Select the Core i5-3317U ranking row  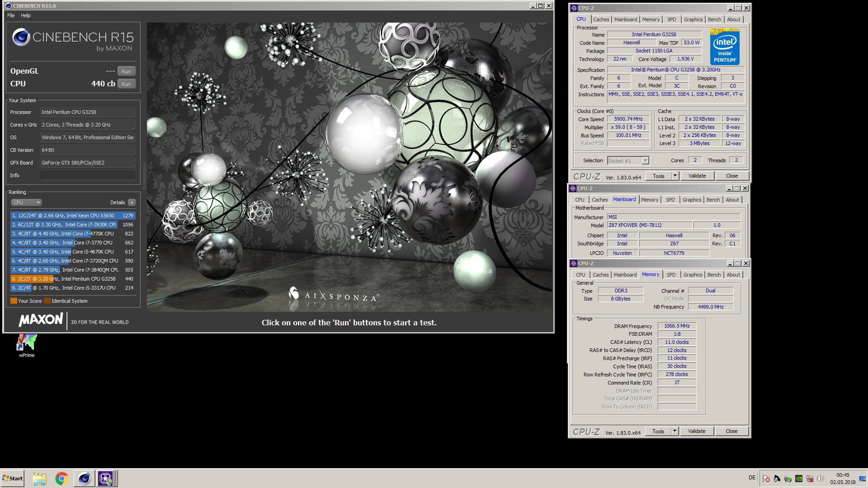[x=73, y=288]
